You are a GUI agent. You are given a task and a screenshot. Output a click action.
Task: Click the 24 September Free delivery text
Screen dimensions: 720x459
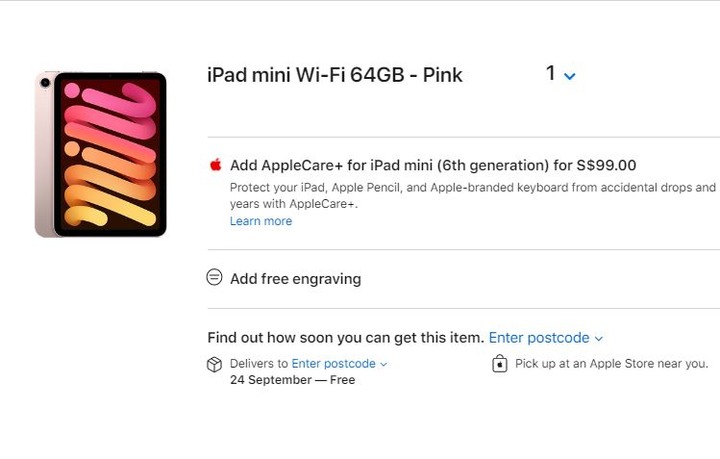[x=292, y=380]
